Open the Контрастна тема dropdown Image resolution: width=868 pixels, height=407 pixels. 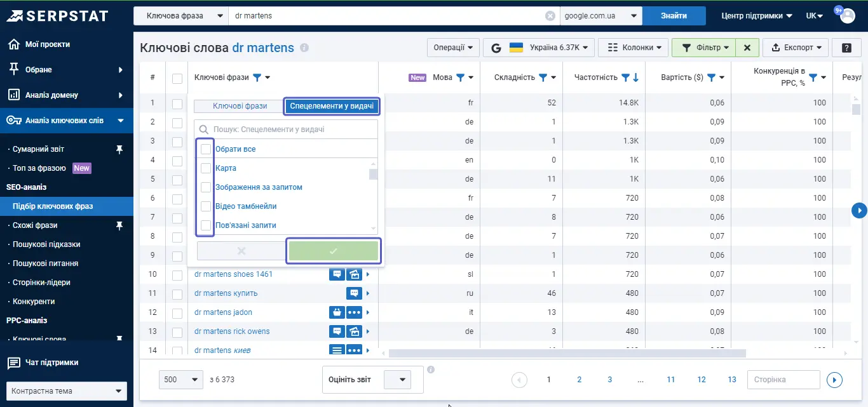tap(67, 391)
